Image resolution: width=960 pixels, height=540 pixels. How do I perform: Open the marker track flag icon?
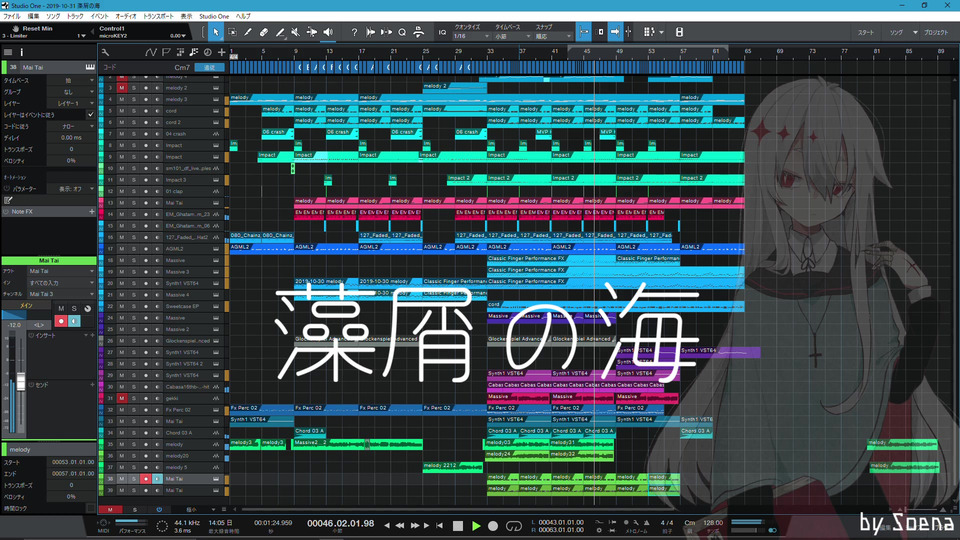(166, 53)
